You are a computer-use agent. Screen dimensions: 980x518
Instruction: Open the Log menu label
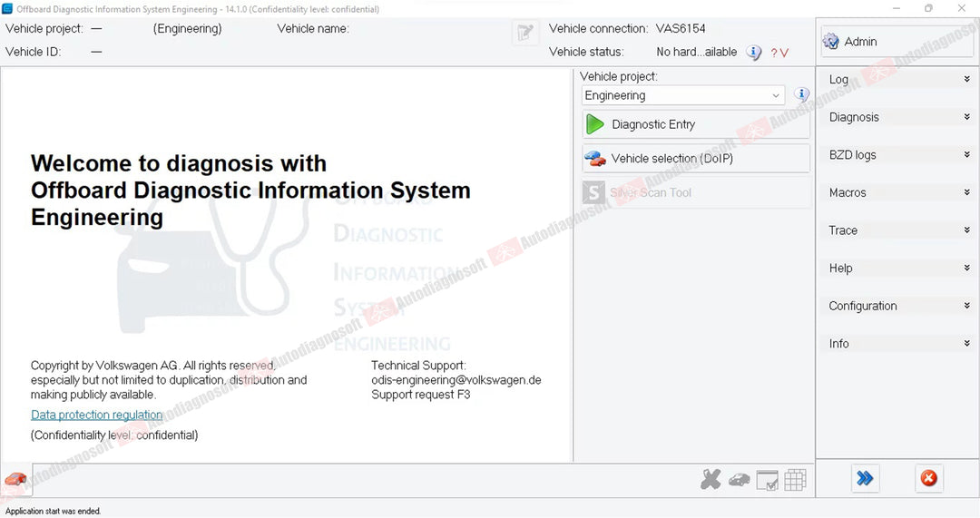coord(838,79)
